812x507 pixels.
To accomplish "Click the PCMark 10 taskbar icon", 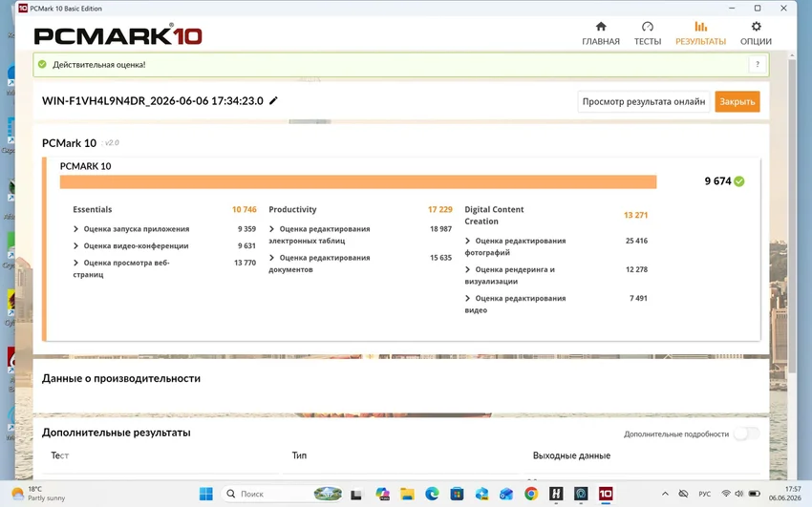I will 606,494.
